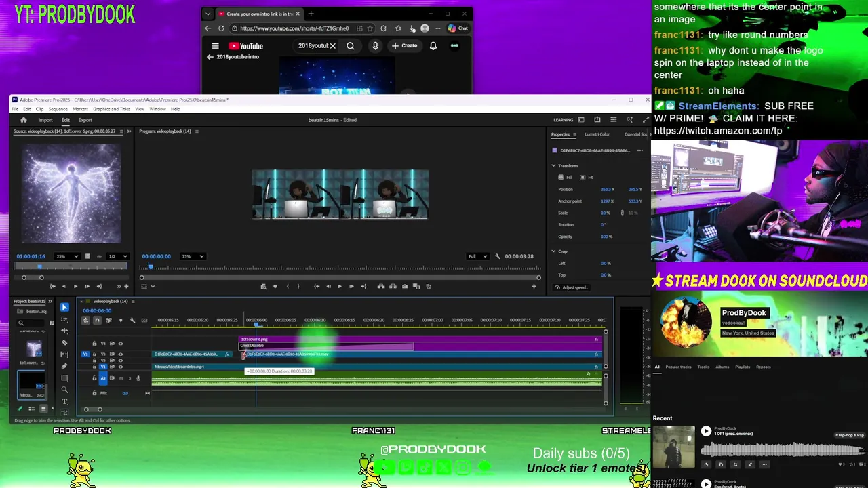Viewport: 868px width, 488px height.
Task: Play the Program monitor
Action: [x=340, y=286]
